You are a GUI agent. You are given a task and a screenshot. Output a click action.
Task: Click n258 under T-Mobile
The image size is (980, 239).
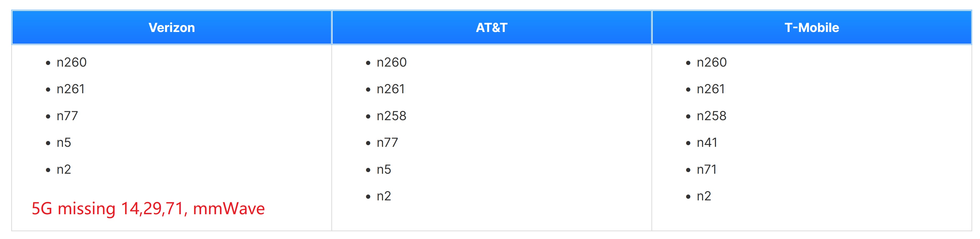(x=711, y=116)
